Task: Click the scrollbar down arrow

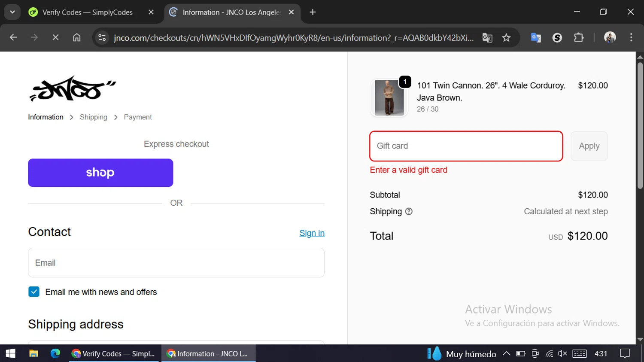Action: click(640, 339)
